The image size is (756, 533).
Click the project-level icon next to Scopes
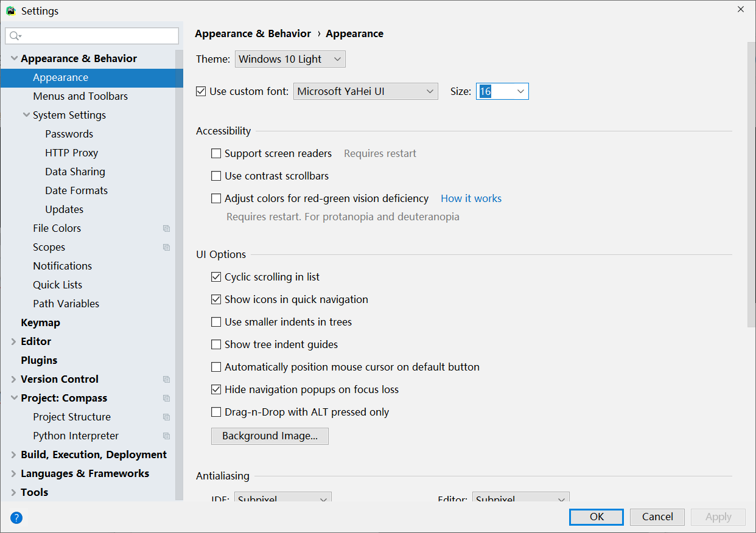pos(166,248)
